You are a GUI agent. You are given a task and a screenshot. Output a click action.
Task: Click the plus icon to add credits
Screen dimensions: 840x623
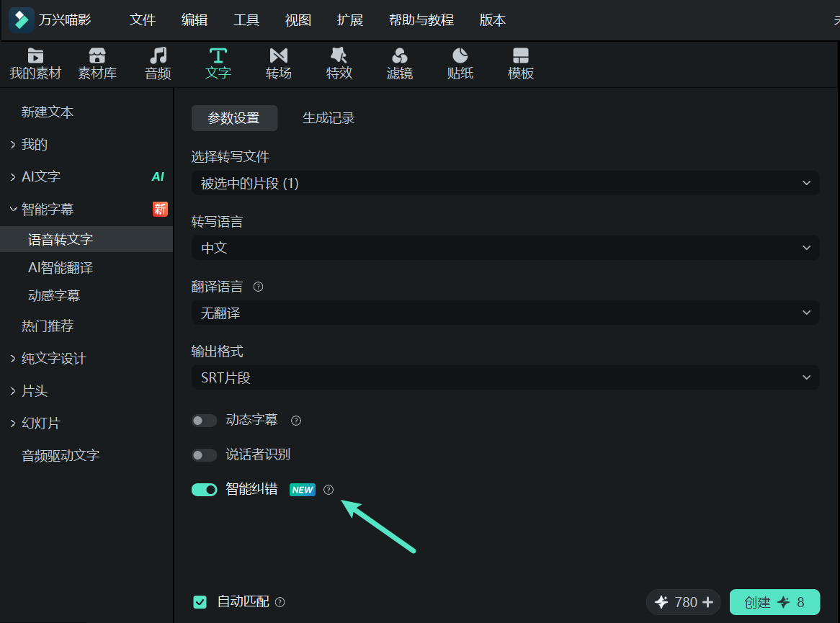(x=707, y=602)
